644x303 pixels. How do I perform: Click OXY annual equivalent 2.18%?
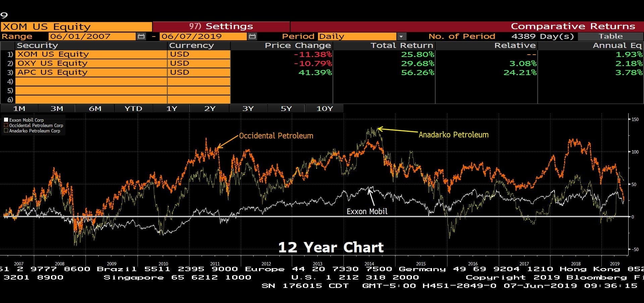(629, 63)
